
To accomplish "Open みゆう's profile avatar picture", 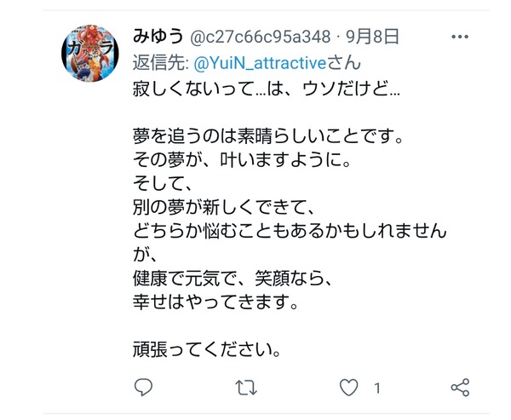I will click(90, 53).
